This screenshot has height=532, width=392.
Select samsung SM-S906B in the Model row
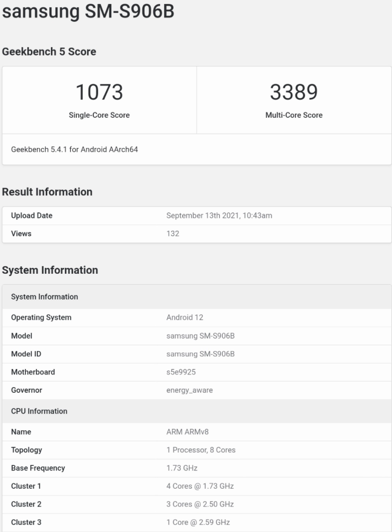tap(201, 336)
